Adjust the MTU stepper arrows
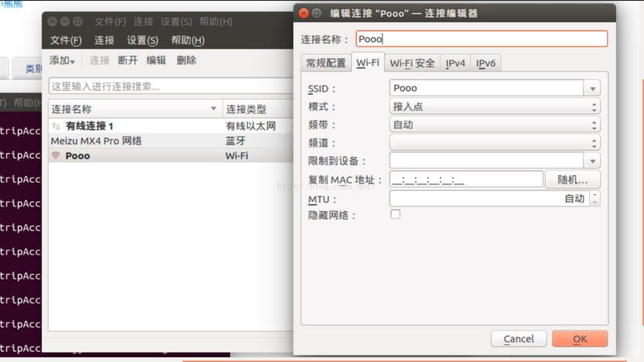Screen dimensions: 644x362 pyautogui.click(x=595, y=199)
